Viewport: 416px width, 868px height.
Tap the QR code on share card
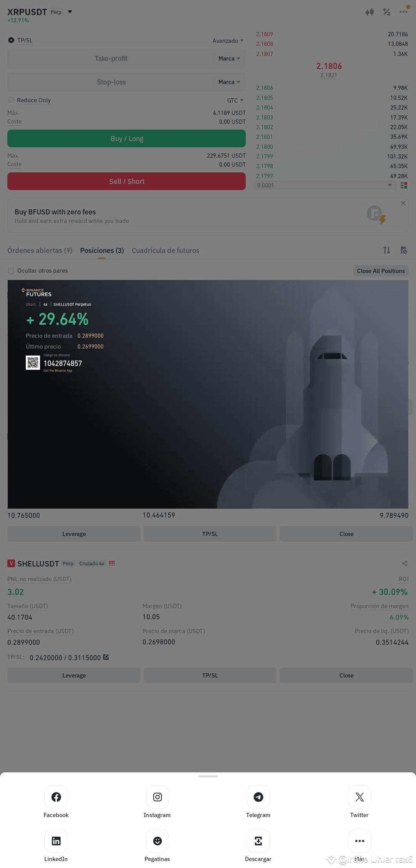pyautogui.click(x=33, y=362)
